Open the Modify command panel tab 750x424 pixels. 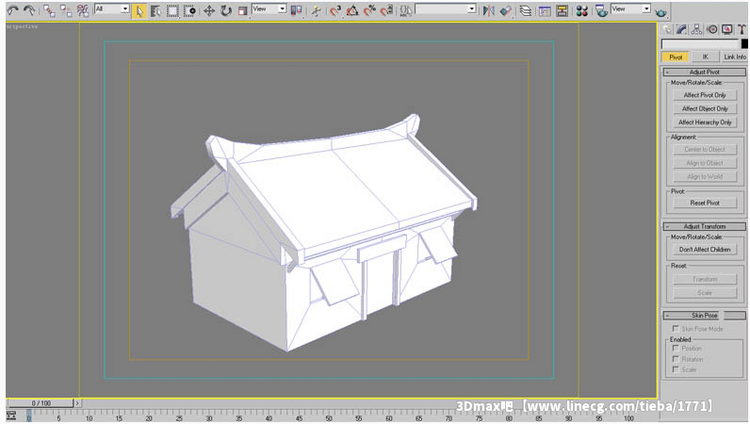[x=682, y=30]
